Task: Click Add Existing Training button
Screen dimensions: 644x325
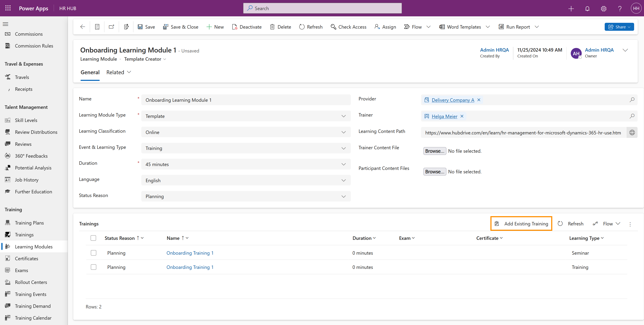Action: tap(521, 224)
